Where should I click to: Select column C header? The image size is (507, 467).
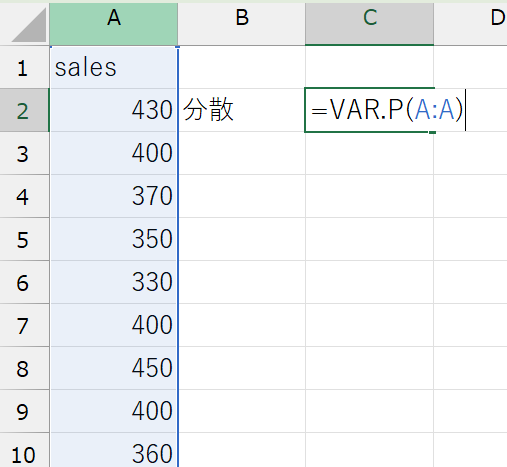(369, 24)
